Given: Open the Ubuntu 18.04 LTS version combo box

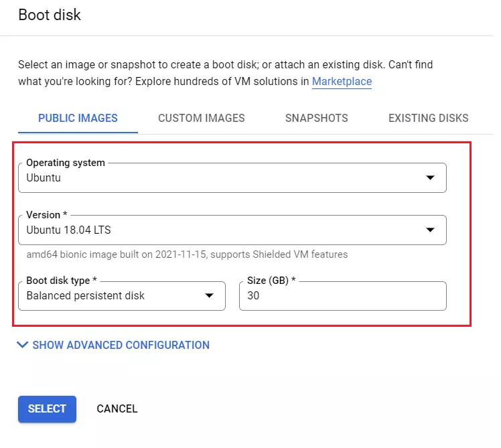Looking at the screenshot, I should click(232, 230).
